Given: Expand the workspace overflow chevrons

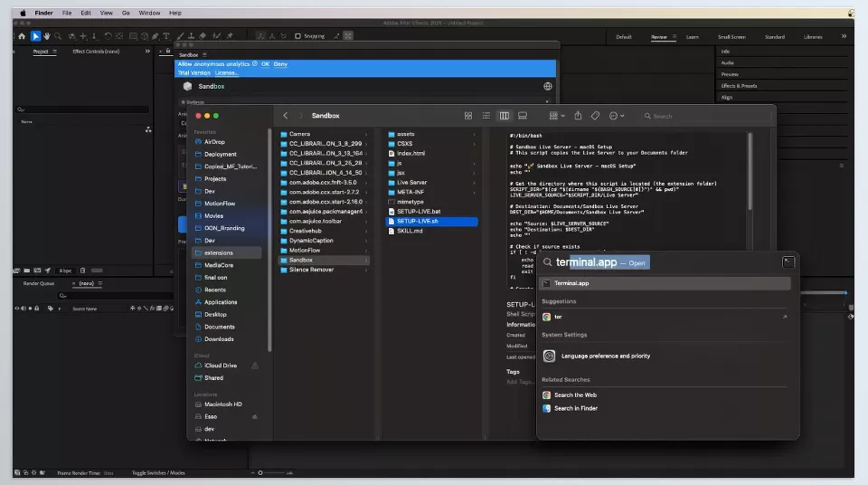Looking at the screenshot, I should [x=844, y=36].
